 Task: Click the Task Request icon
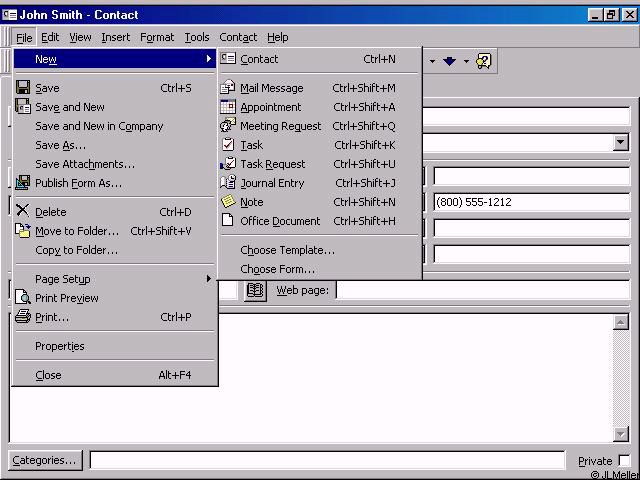[x=228, y=163]
